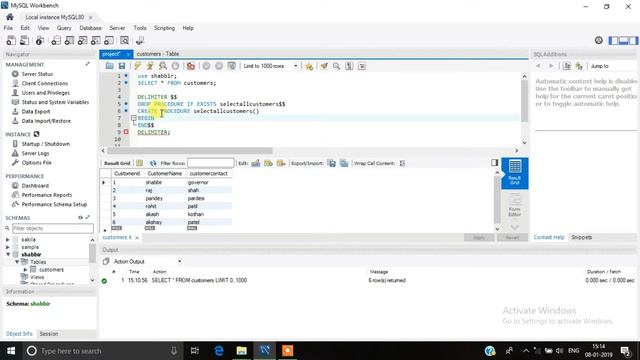Execute the SQL script with lightning bolt icon
Viewport: 640px width, 360px height.
138,66
